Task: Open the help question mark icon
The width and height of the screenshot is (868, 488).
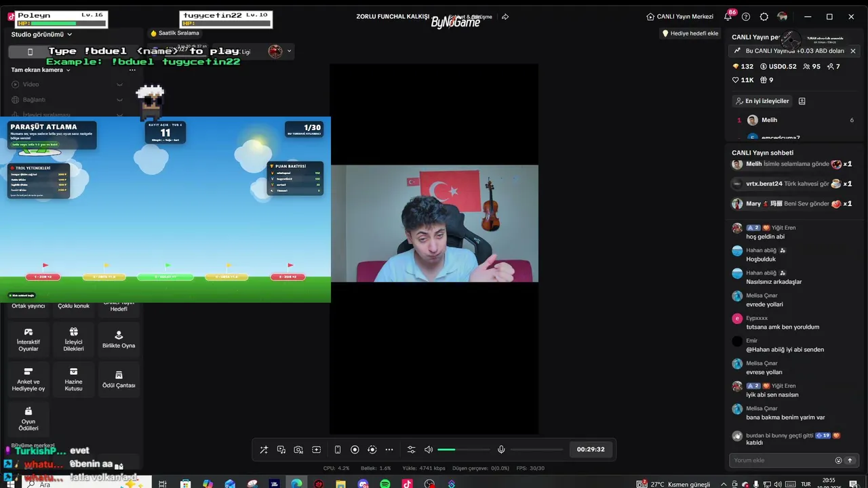Action: [746, 16]
